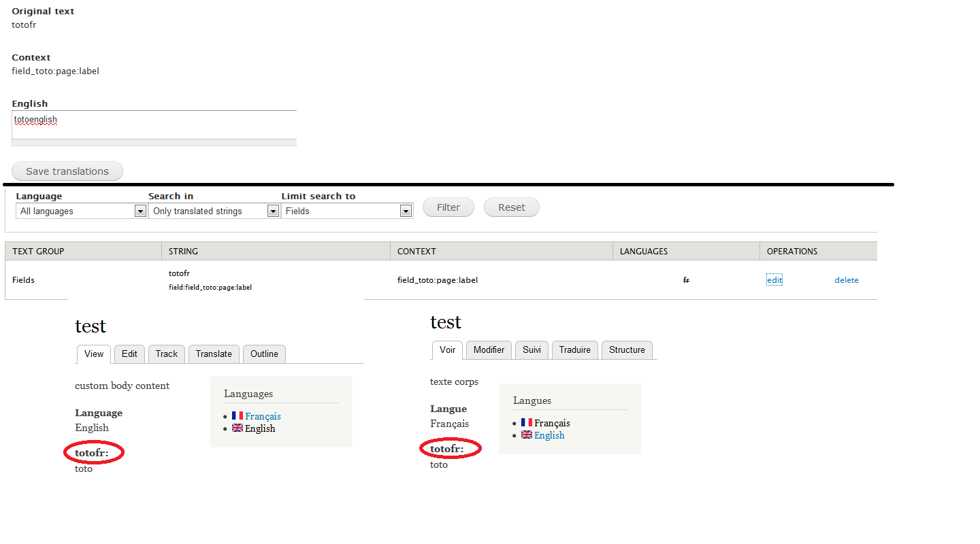
Task: Click the French flag icon beside Français in Languages
Action: (237, 415)
